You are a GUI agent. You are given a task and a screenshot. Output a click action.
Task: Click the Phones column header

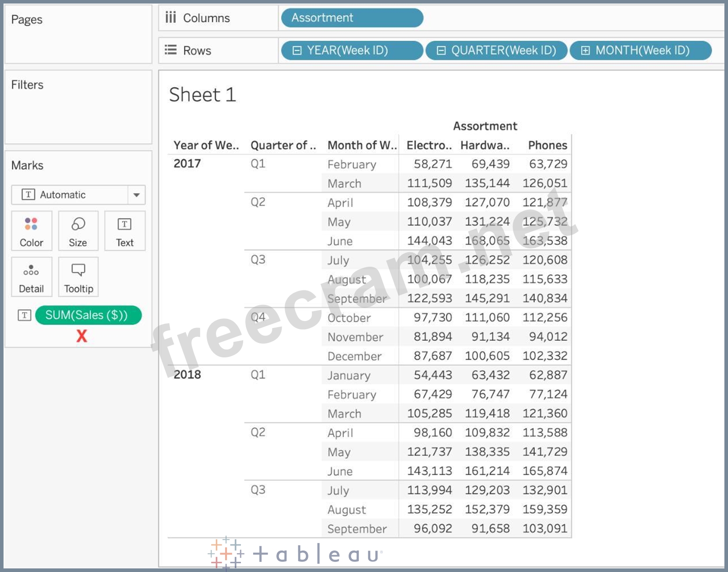pos(547,145)
